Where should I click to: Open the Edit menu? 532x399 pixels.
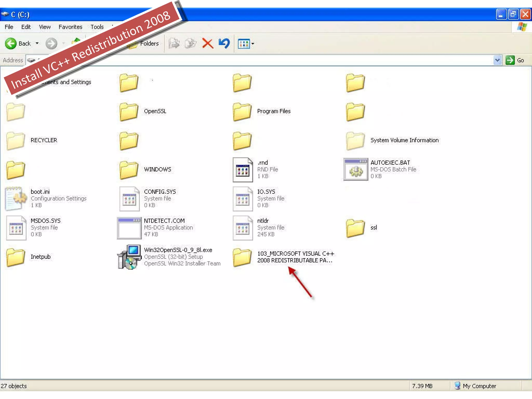[x=26, y=27]
